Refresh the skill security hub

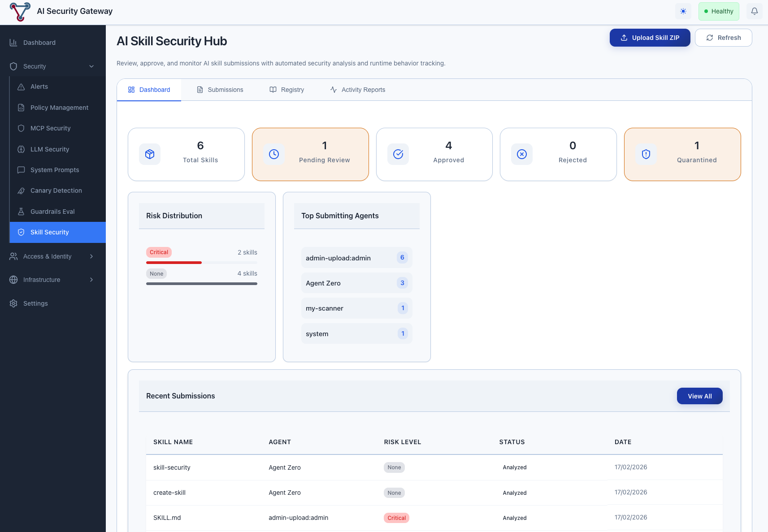click(x=723, y=38)
